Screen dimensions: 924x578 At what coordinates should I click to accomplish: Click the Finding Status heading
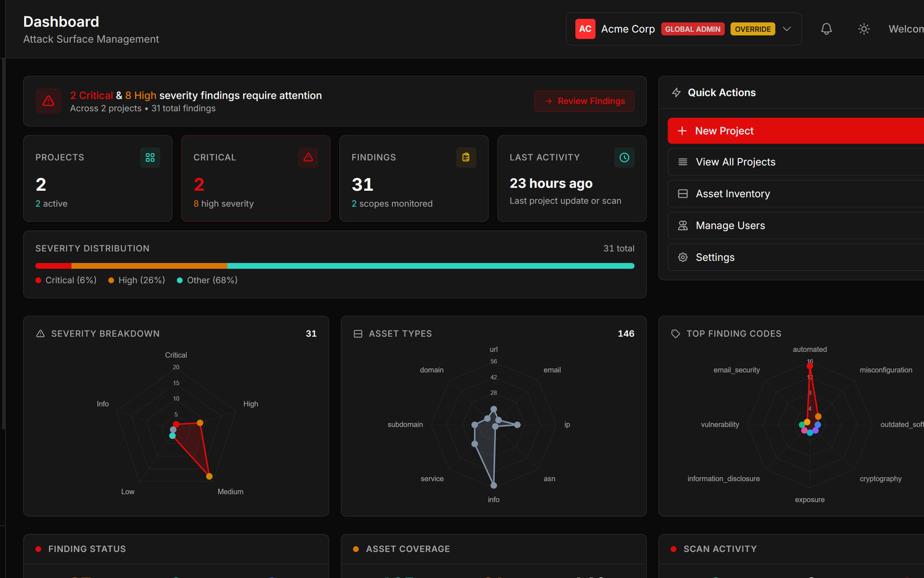87,549
